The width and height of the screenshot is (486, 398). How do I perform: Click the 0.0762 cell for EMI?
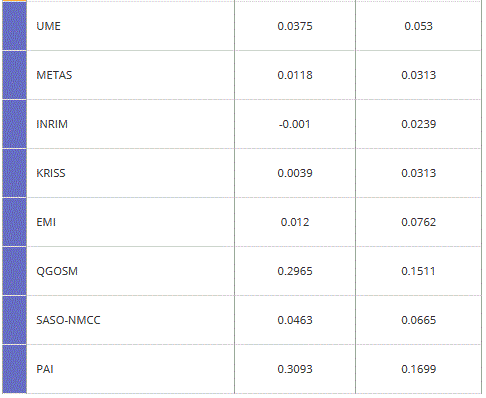tap(419, 222)
